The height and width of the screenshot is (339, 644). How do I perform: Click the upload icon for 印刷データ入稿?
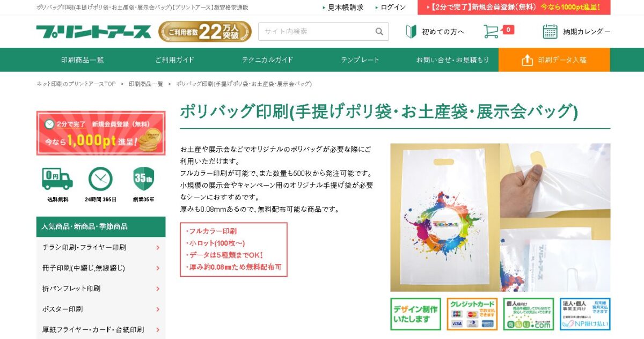(x=528, y=60)
